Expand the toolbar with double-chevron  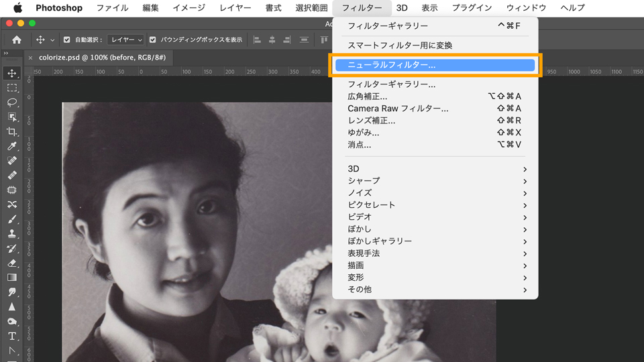point(6,54)
